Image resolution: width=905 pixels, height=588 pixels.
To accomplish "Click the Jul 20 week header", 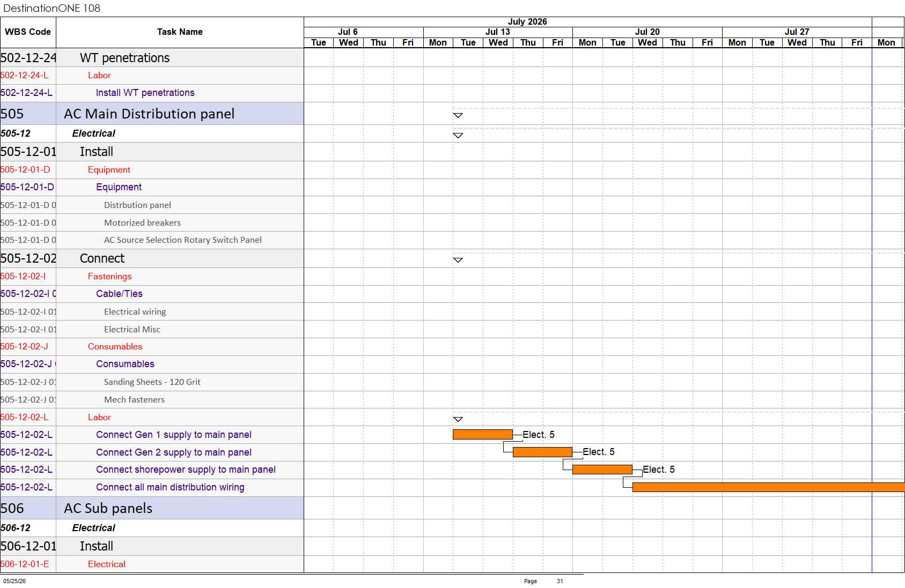I will tap(648, 32).
